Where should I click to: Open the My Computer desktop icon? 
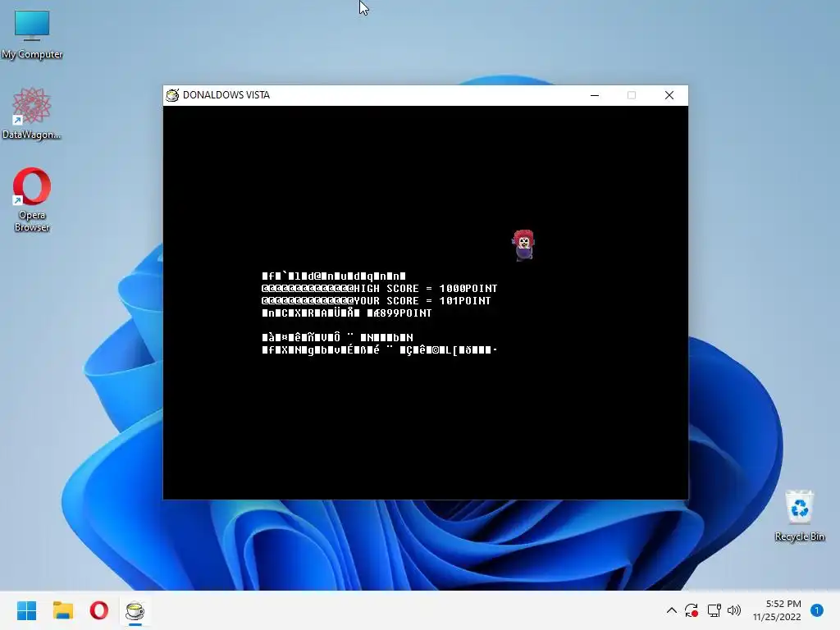tap(32, 34)
